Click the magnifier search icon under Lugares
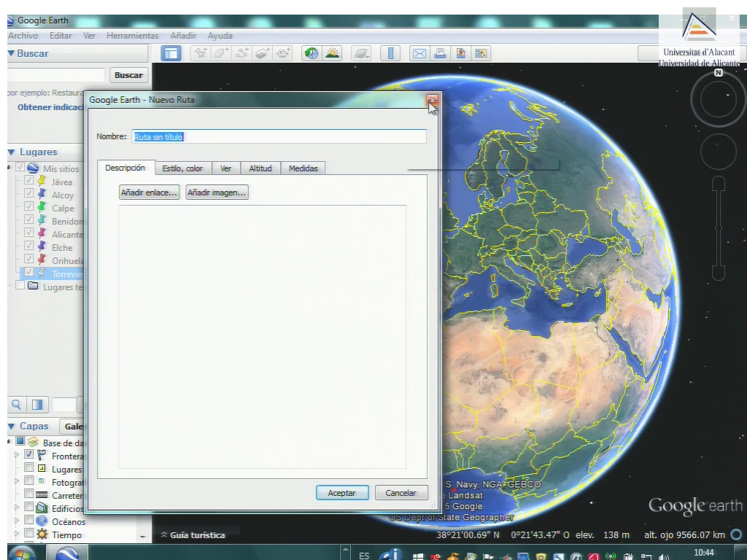 pos(16,405)
